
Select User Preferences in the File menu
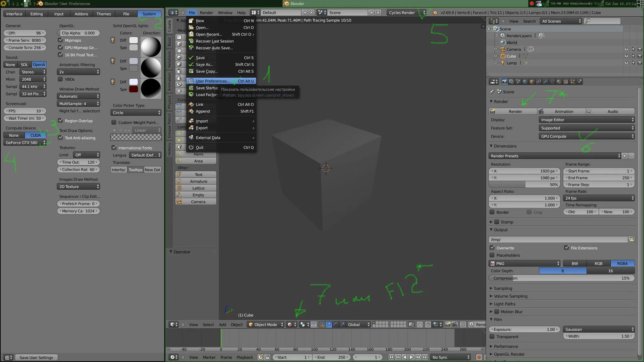tap(213, 81)
